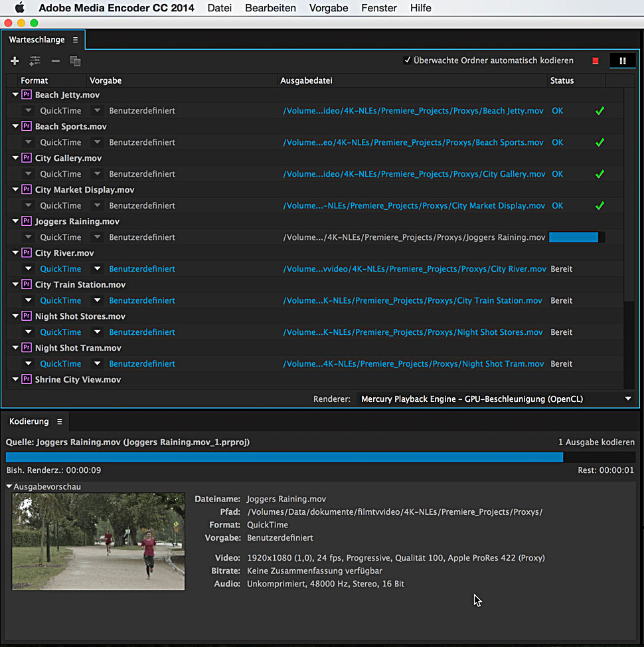This screenshot has width=644, height=647.
Task: Open preset dropdown arrow for Night Shot Stores output
Action: click(98, 331)
